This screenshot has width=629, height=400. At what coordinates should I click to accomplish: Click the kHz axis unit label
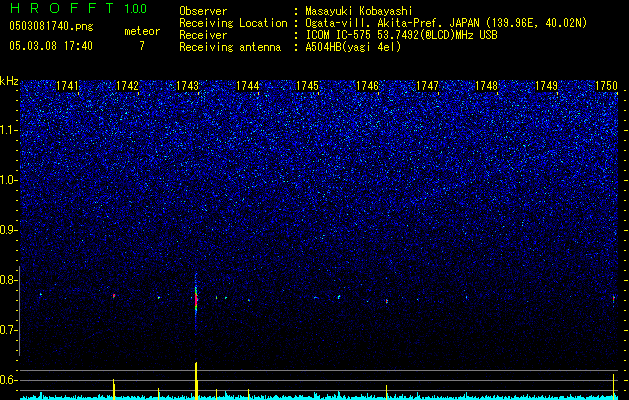click(x=9, y=81)
